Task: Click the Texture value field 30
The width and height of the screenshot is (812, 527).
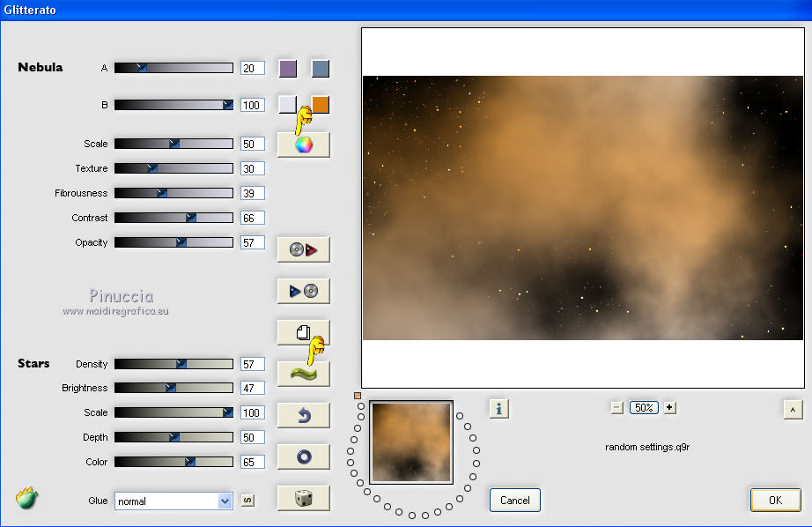Action: click(x=253, y=168)
